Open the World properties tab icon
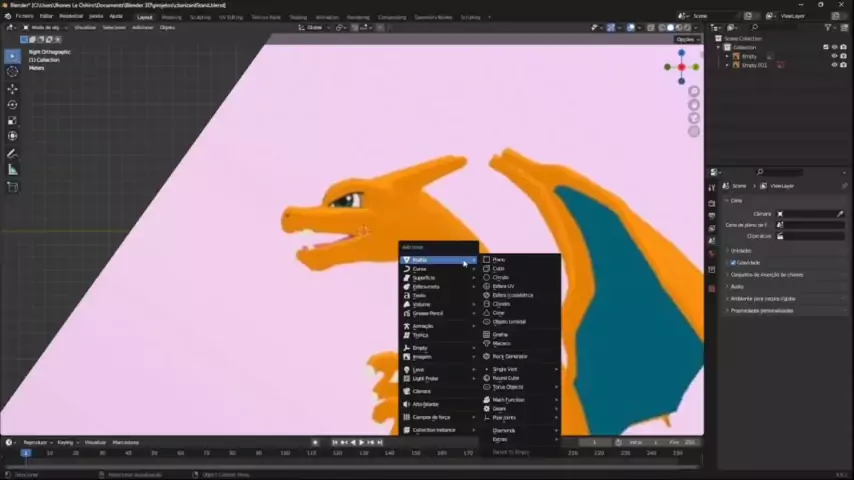 712,254
